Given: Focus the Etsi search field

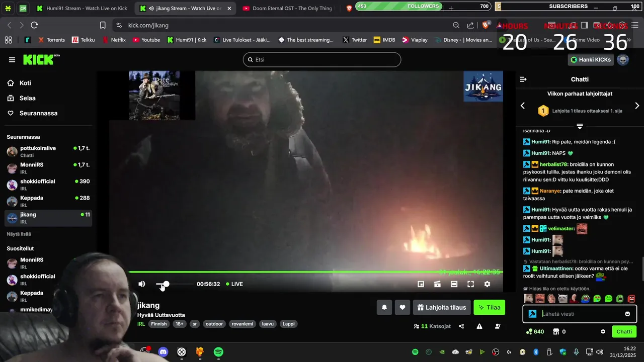Looking at the screenshot, I should pyautogui.click(x=322, y=60).
